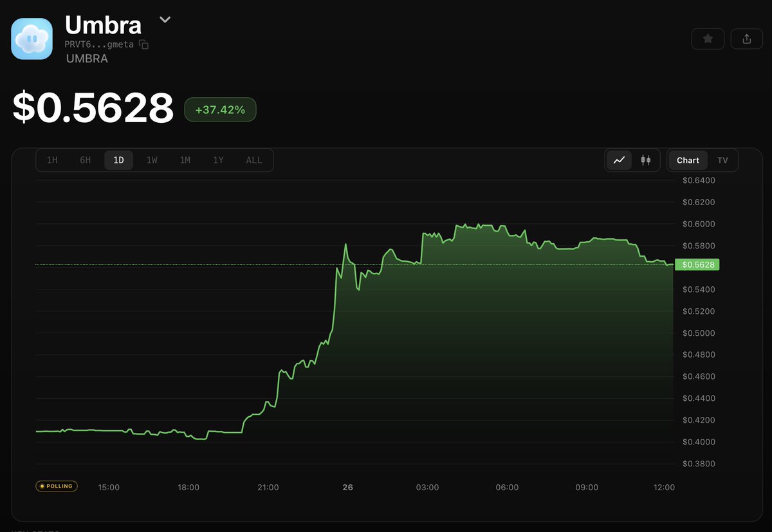
Task: Click the $0.4600 axis label
Action: pos(699,376)
